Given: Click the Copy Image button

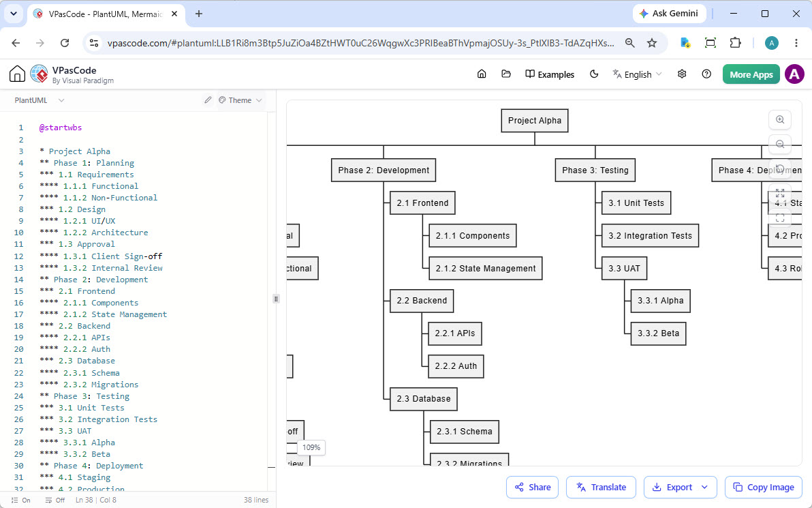Looking at the screenshot, I should click(x=764, y=488).
